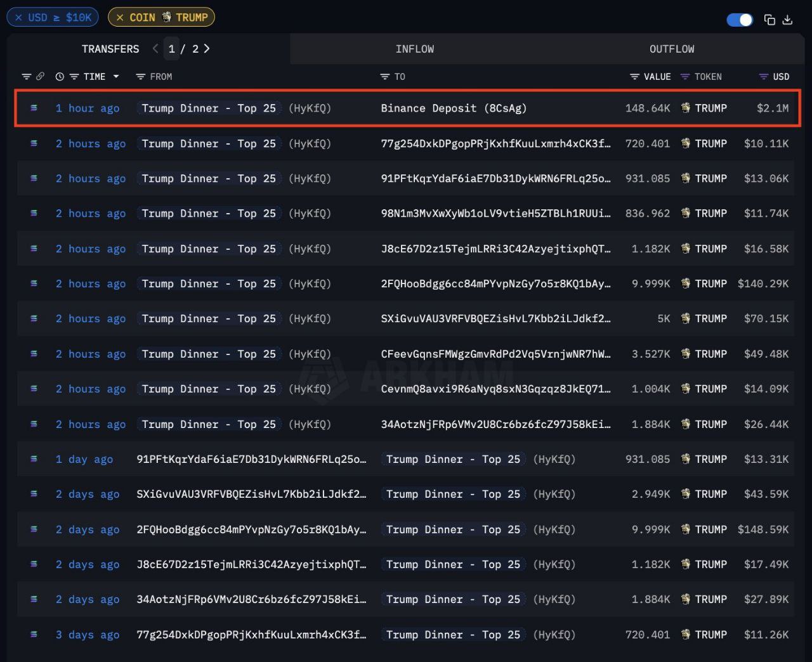The image size is (812, 662).
Task: Switch to the OUTFLOW tab
Action: tap(672, 49)
